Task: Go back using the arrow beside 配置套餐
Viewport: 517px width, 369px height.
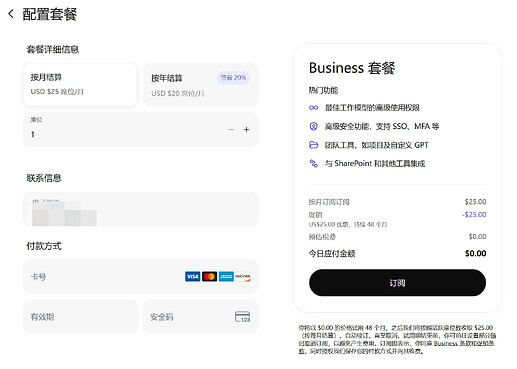Action: (11, 14)
